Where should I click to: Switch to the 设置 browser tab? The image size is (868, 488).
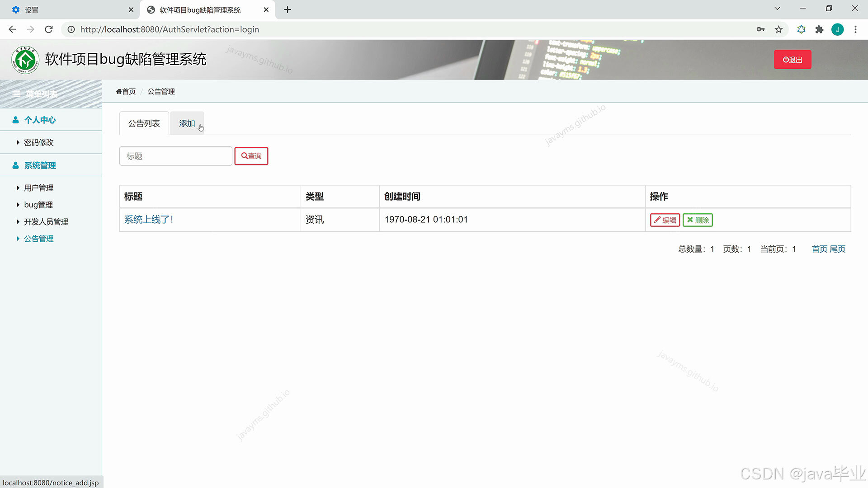[70, 9]
